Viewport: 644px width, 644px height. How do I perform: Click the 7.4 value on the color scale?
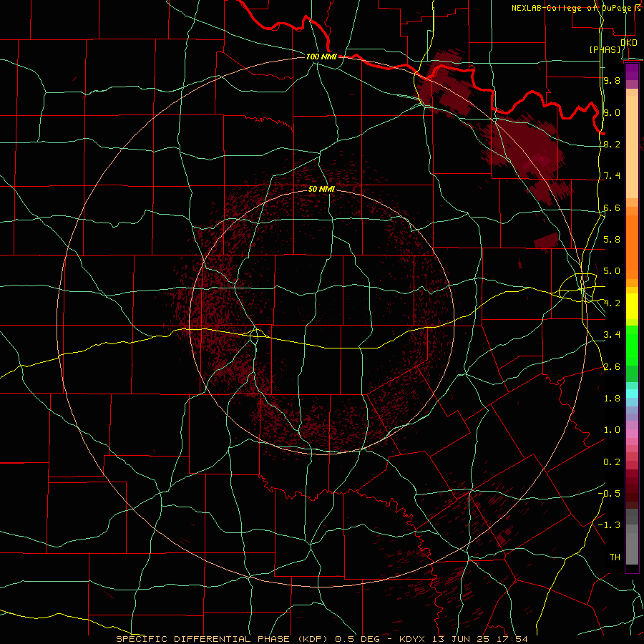[x=612, y=176]
